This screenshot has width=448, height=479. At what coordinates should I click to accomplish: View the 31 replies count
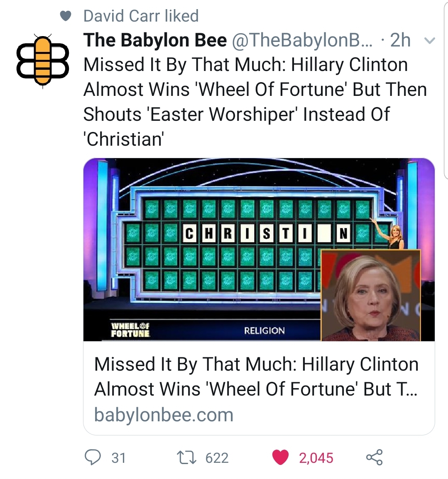119,458
